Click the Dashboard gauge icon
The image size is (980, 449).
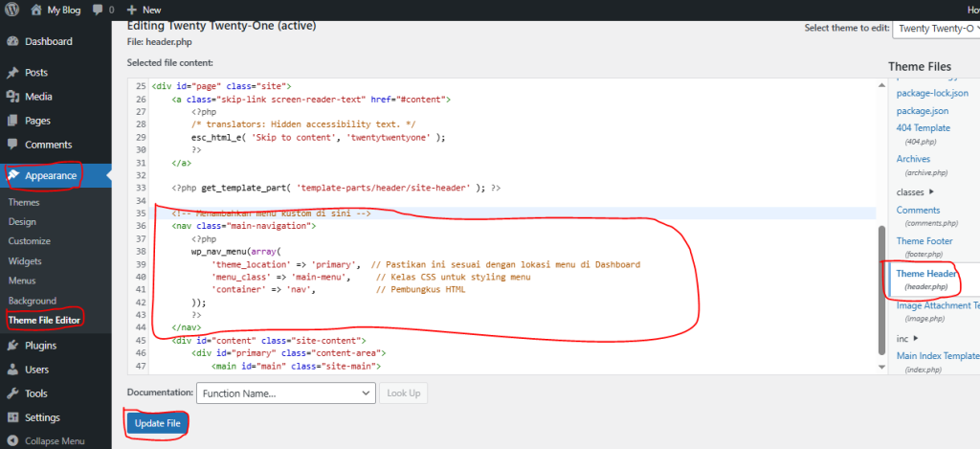tap(12, 41)
